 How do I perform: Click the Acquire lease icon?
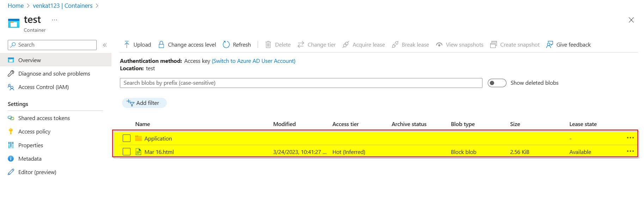click(346, 44)
